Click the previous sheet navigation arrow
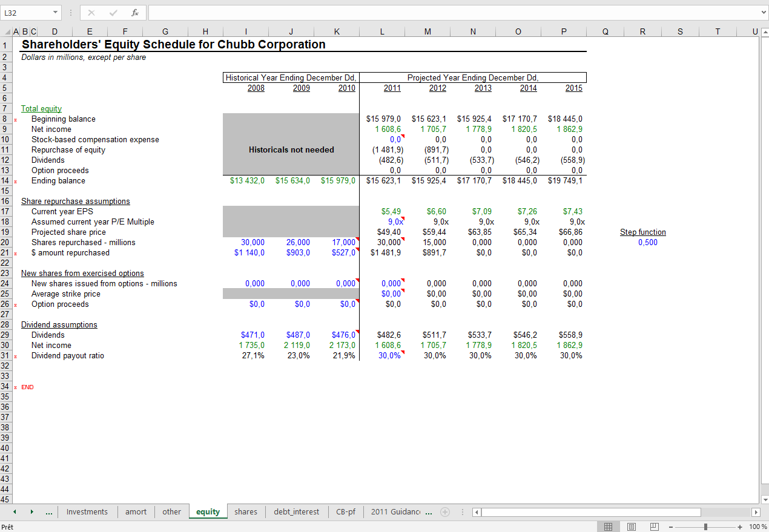The image size is (769, 532). (15, 512)
